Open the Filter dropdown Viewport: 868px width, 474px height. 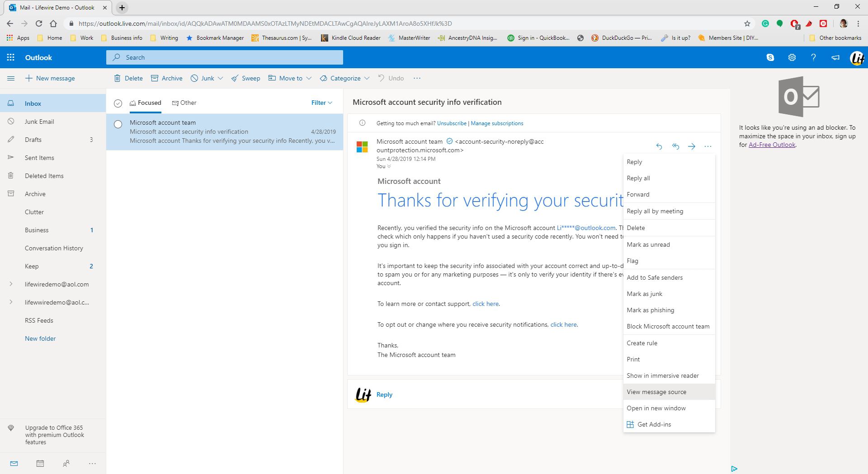tap(321, 103)
